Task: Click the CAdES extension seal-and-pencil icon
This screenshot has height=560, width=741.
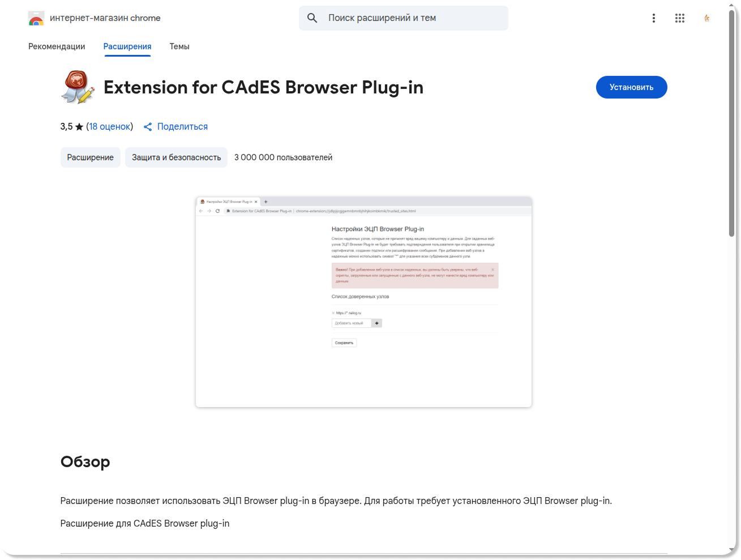Action: [77, 87]
